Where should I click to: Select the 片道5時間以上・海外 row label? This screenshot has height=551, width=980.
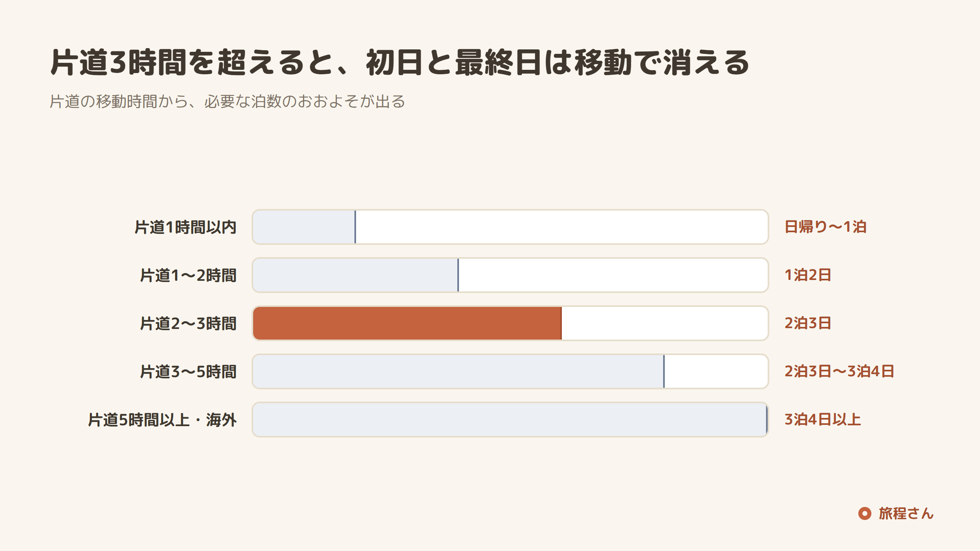point(163,420)
